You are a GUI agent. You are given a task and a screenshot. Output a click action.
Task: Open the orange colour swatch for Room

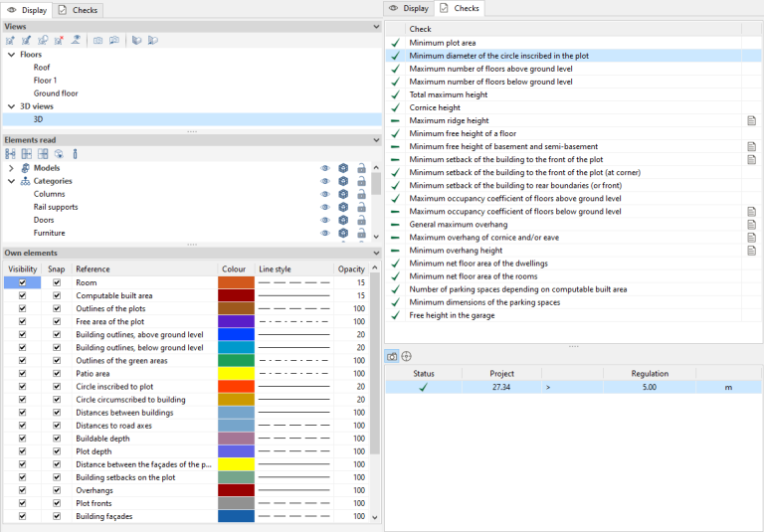coord(236,282)
